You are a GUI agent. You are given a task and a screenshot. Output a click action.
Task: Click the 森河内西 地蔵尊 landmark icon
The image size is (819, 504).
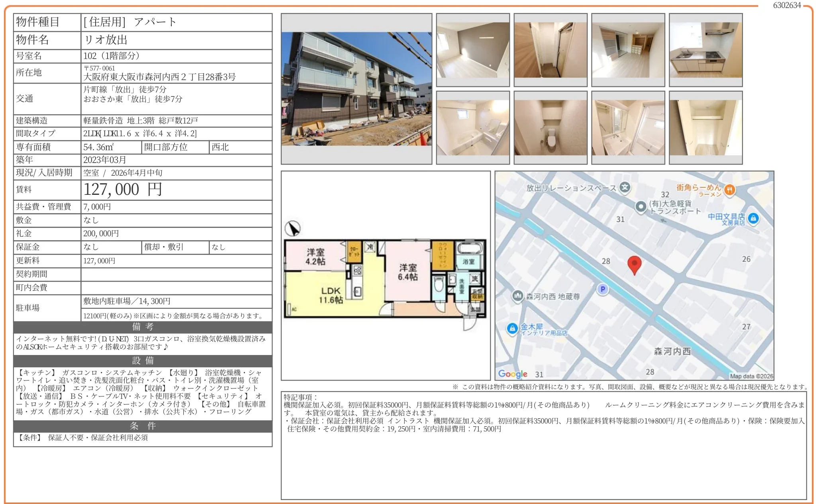pos(517,296)
